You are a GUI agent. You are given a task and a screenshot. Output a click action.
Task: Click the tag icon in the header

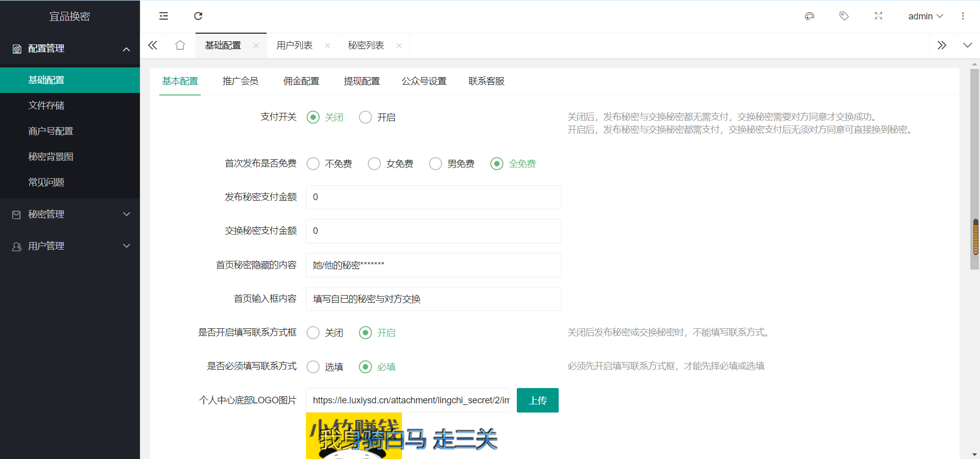click(844, 16)
